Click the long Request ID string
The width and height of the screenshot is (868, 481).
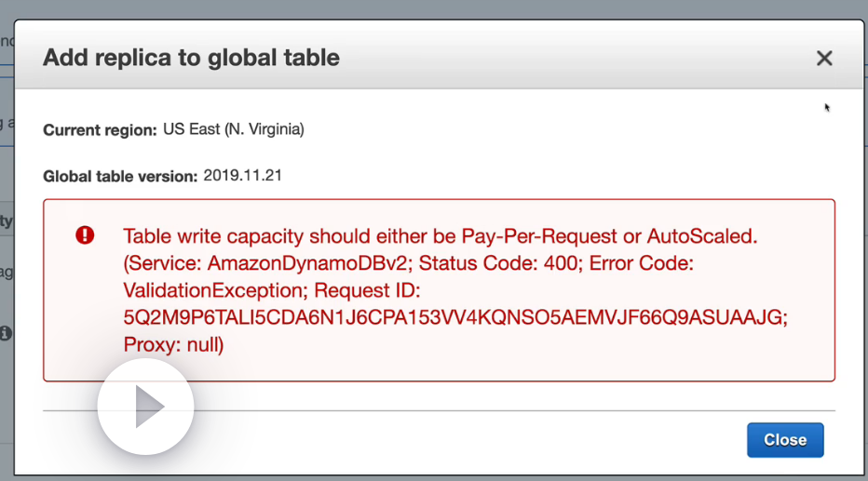point(455,317)
